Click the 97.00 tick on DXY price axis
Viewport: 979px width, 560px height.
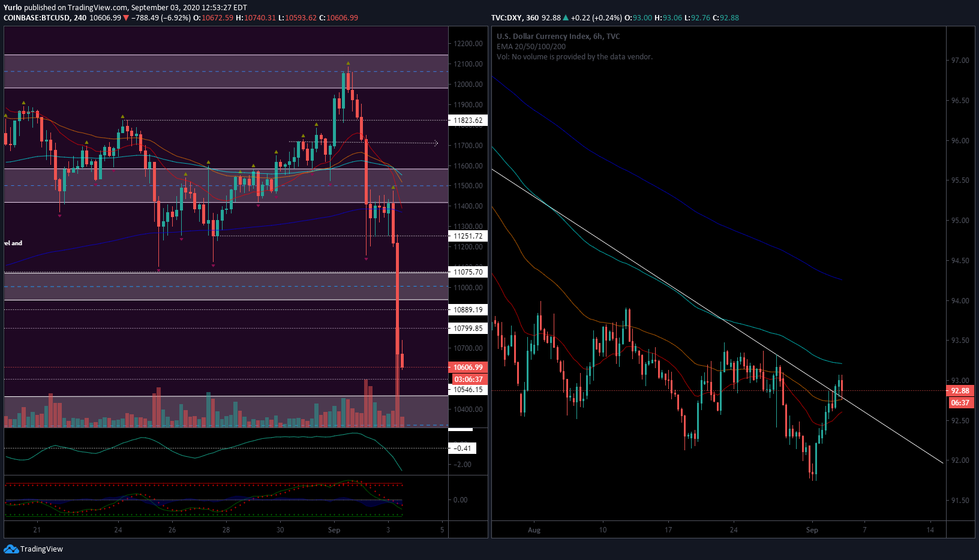960,60
